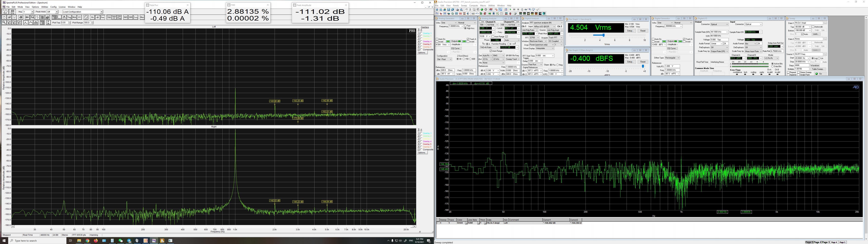The height and width of the screenshot is (244, 868).
Task: Click Bar Graph 2 dBFS slider handle
Action: point(643,66)
